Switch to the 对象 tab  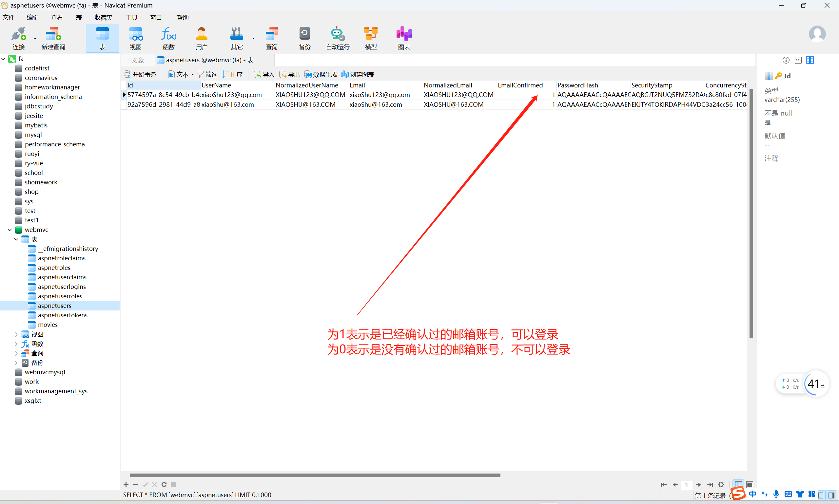click(138, 60)
